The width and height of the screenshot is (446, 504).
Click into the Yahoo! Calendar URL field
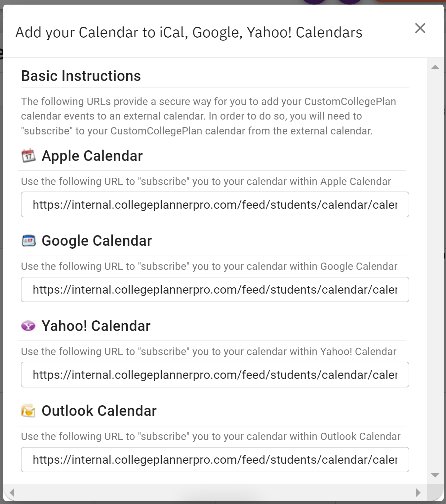[x=215, y=375]
